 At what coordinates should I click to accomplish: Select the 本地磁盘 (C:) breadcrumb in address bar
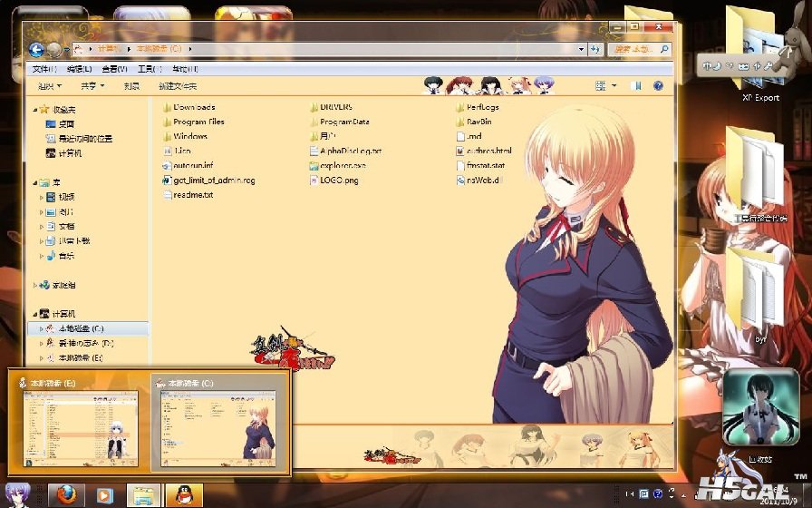(159, 49)
